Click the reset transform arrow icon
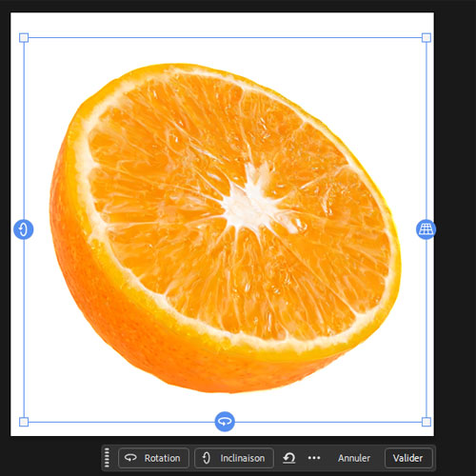 [x=288, y=458]
